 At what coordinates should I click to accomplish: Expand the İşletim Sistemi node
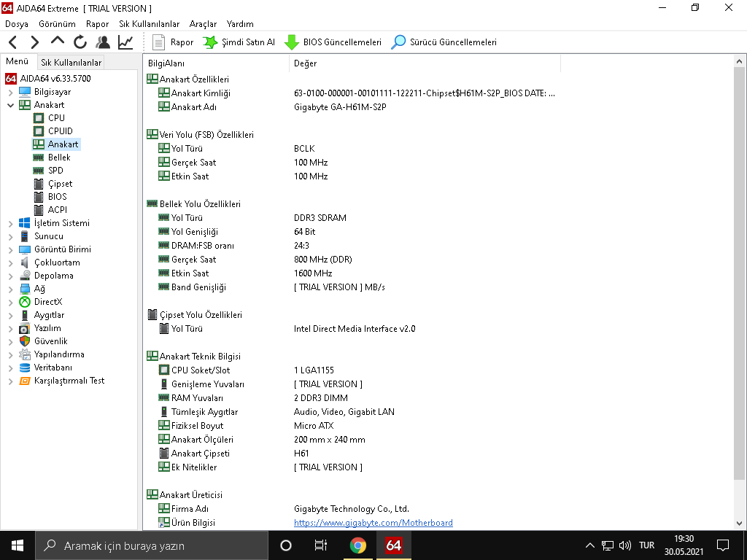(10, 223)
